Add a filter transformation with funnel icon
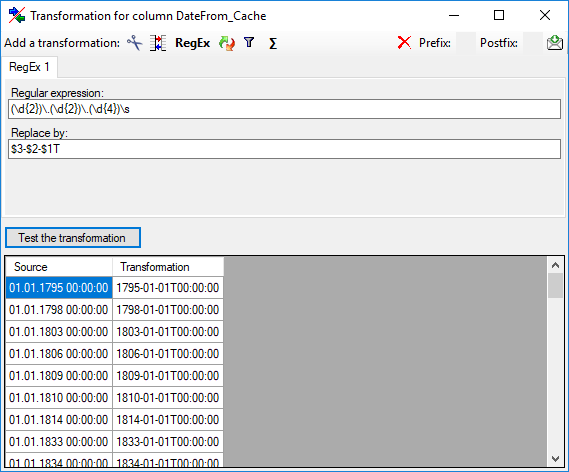The height and width of the screenshot is (472, 569). [x=249, y=42]
